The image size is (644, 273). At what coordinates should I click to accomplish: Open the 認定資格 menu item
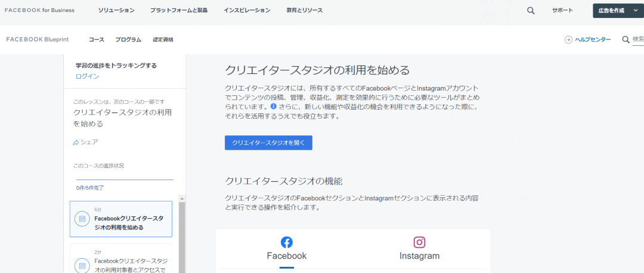click(x=163, y=40)
